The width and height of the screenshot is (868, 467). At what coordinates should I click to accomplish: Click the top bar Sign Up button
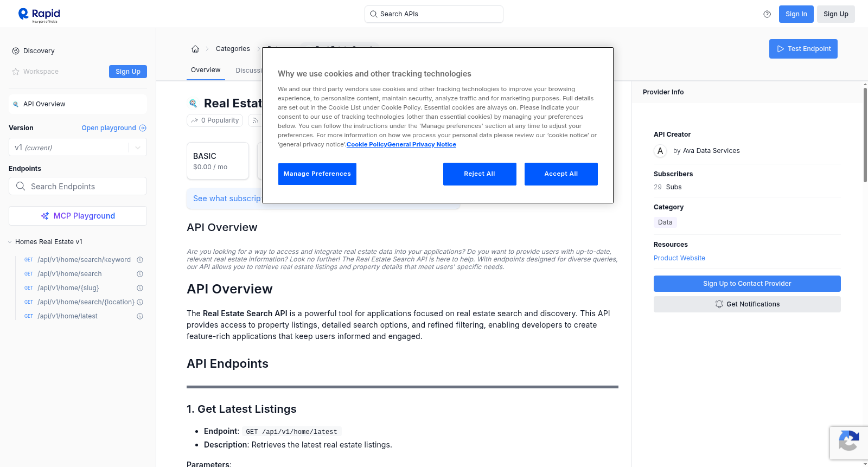pyautogui.click(x=835, y=14)
